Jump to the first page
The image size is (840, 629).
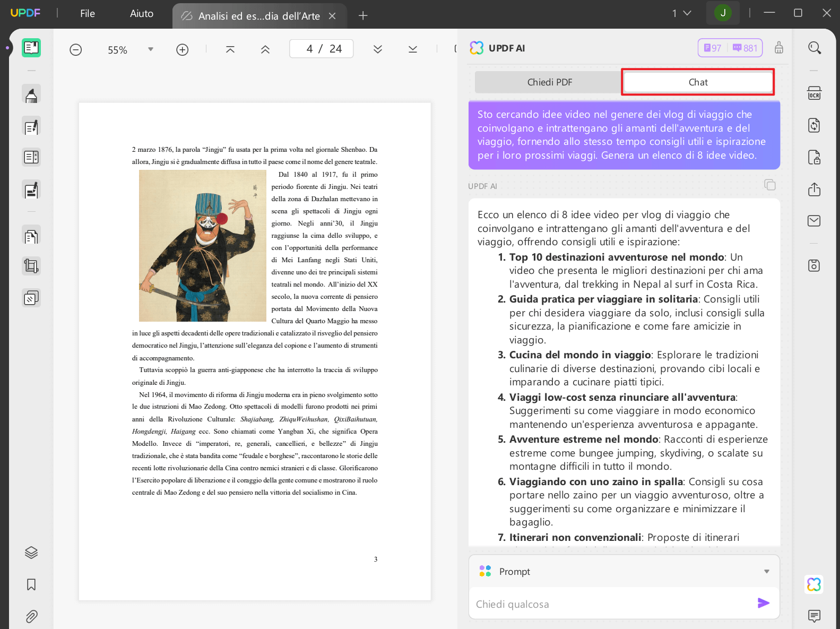point(230,49)
